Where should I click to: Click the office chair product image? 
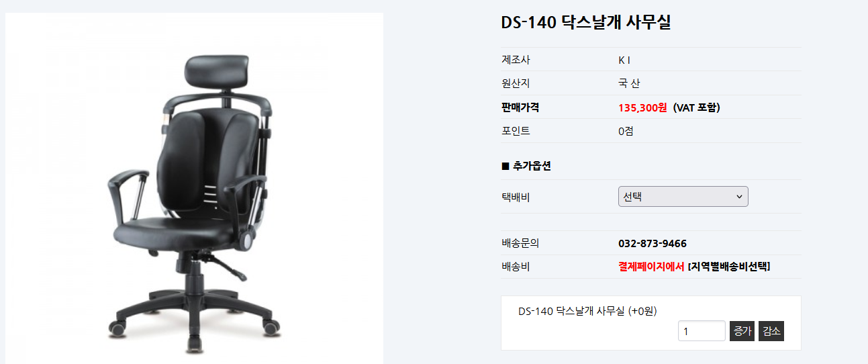click(x=195, y=189)
